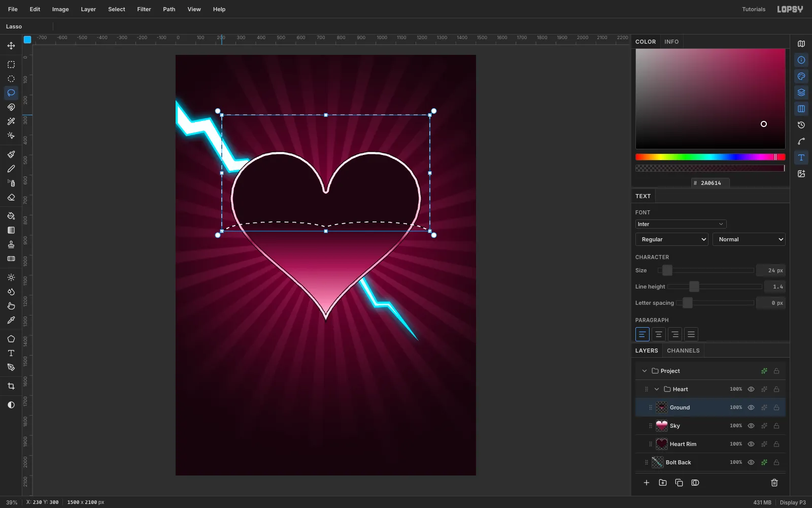Open the Inter font family dropdown

click(x=681, y=224)
